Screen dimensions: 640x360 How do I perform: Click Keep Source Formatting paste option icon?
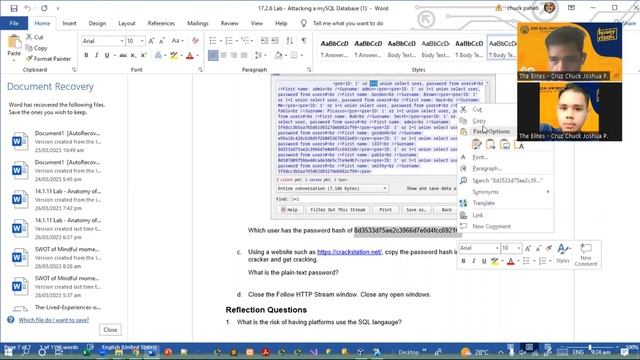click(476, 144)
